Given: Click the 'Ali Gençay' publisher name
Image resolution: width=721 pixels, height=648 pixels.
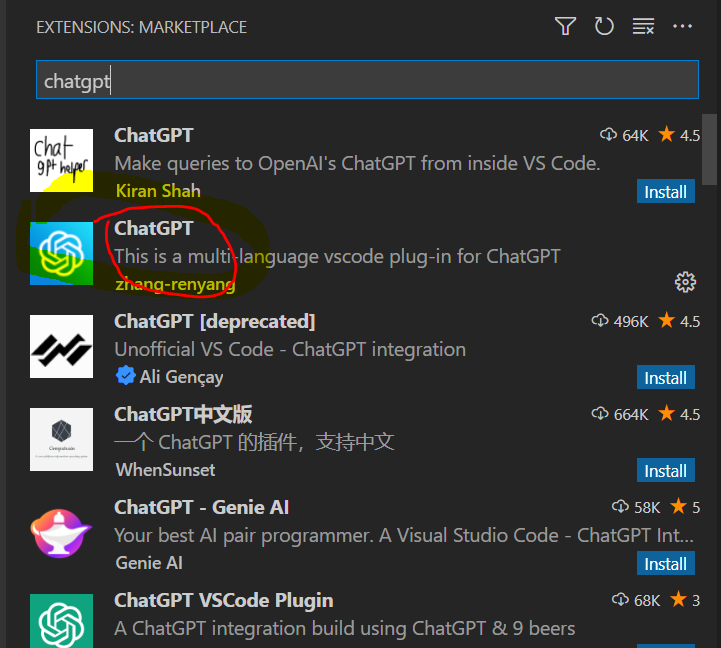Looking at the screenshot, I should tap(181, 377).
